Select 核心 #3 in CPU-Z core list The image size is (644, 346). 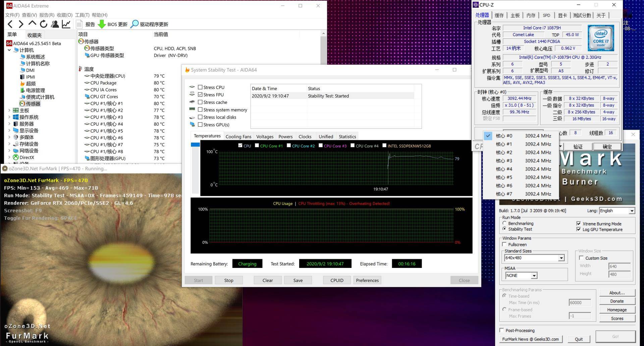click(521, 161)
